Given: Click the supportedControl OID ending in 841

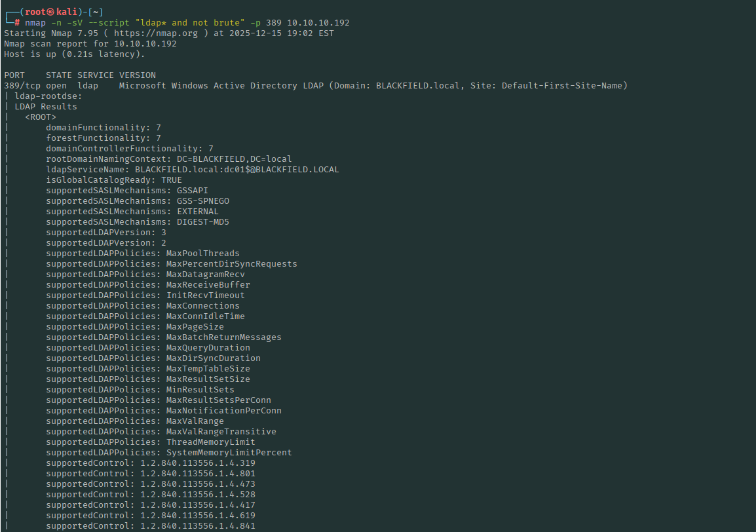Looking at the screenshot, I should point(197,525).
